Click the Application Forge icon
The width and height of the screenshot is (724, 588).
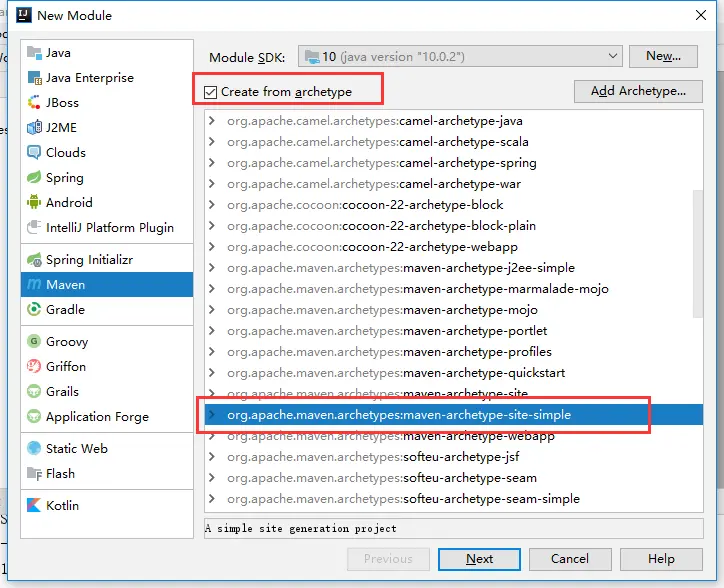point(34,416)
